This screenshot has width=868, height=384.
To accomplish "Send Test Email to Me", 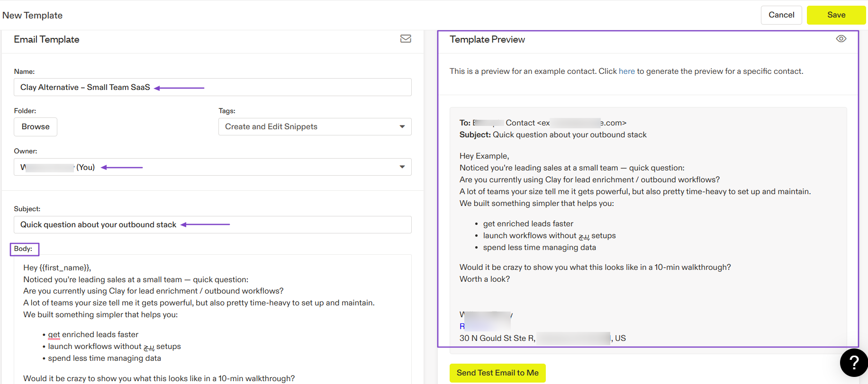I will [497, 373].
